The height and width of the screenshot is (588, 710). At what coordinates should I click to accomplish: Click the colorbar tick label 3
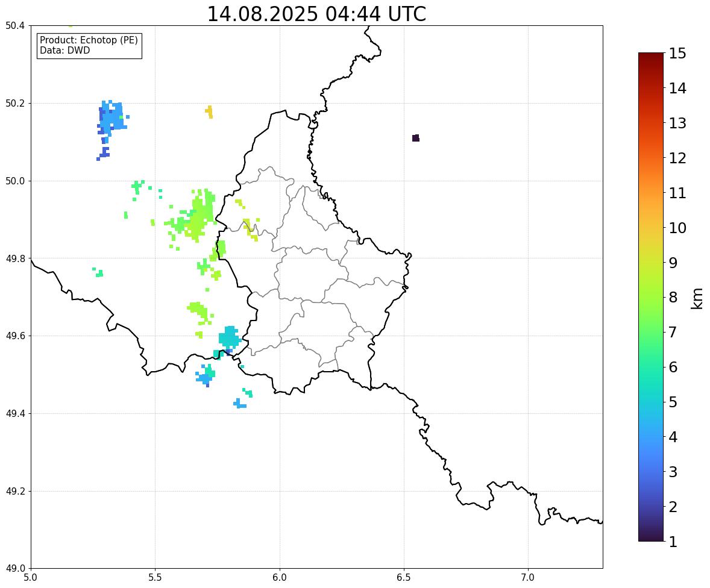pyautogui.click(x=673, y=472)
